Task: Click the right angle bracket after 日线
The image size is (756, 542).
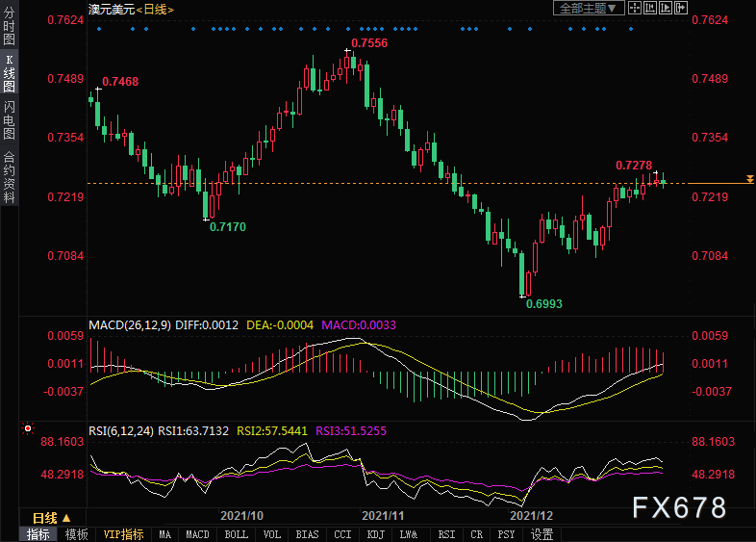Action: point(171,9)
